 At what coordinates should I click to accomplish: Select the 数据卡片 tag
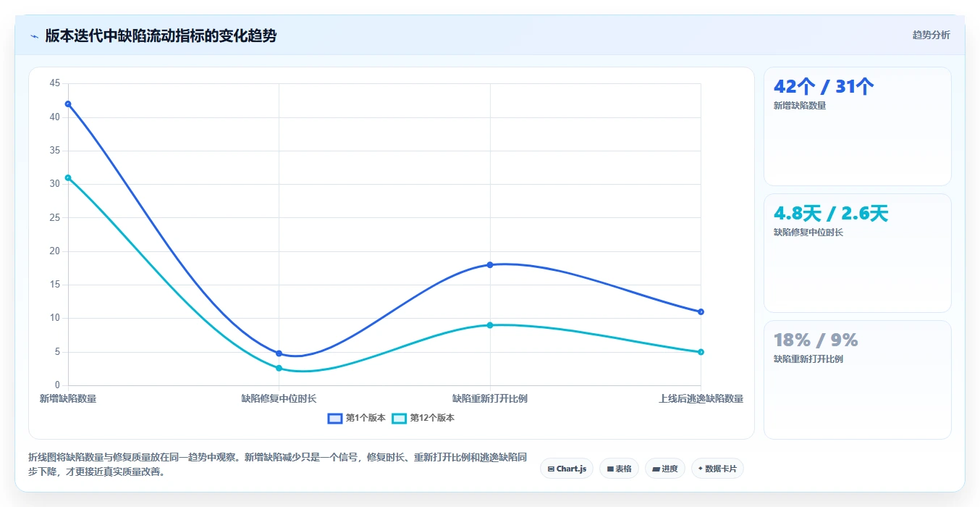[717, 469]
